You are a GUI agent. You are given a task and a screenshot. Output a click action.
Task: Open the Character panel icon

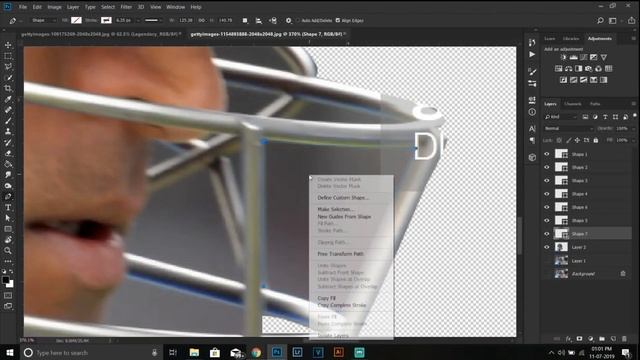[x=532, y=129]
